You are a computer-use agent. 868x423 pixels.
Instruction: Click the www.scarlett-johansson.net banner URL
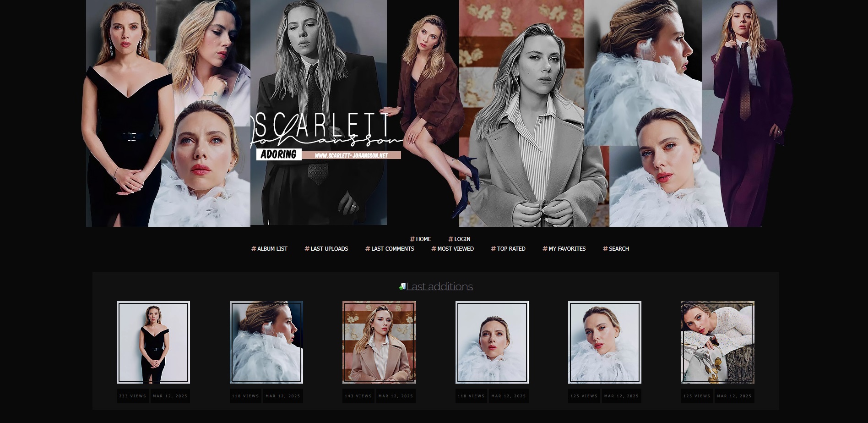click(351, 155)
